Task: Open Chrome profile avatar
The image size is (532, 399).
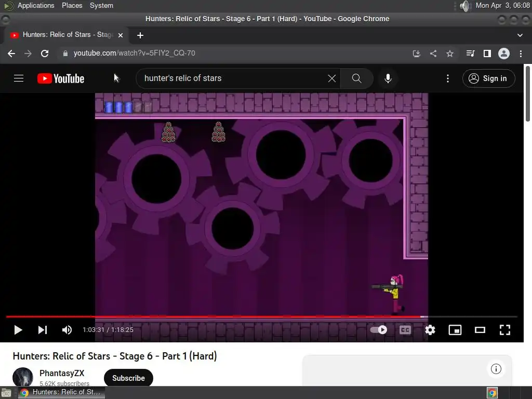Action: pyautogui.click(x=504, y=54)
